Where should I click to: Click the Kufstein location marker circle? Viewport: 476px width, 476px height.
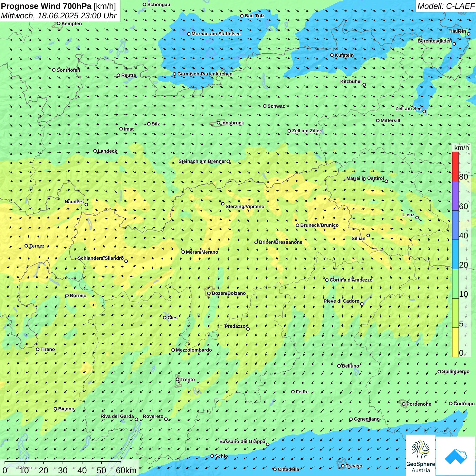point(332,55)
